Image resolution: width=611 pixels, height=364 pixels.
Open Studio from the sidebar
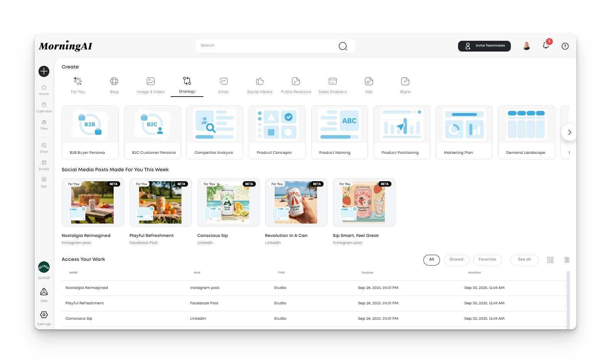point(44,165)
